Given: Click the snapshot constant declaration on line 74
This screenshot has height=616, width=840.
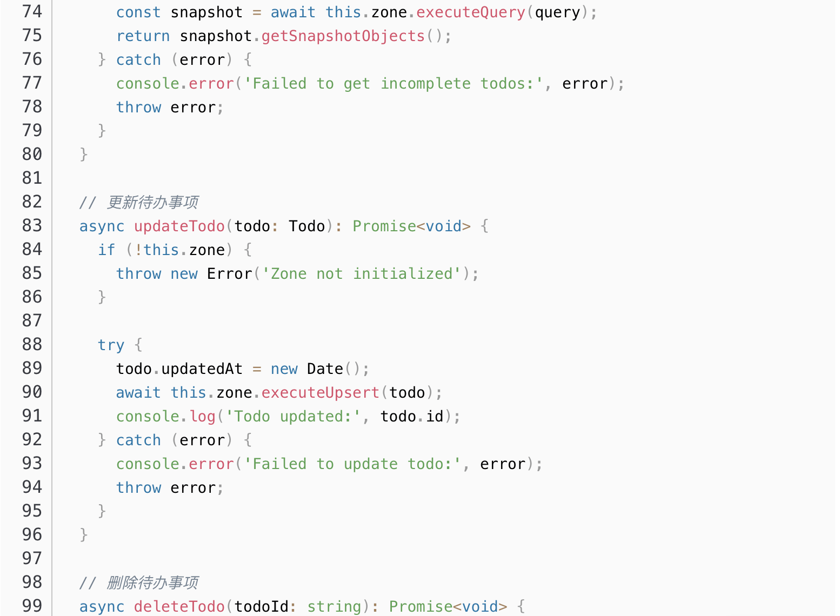Looking at the screenshot, I should (206, 12).
